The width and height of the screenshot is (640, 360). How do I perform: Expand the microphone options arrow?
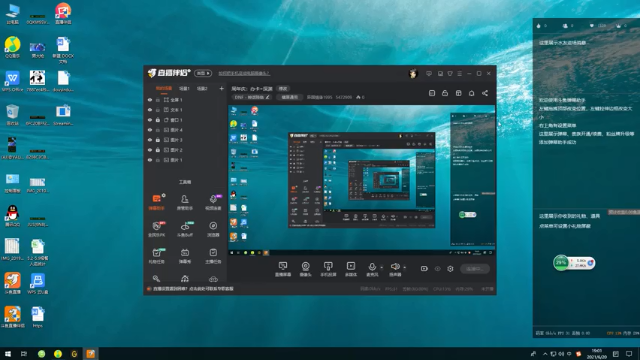click(x=382, y=267)
